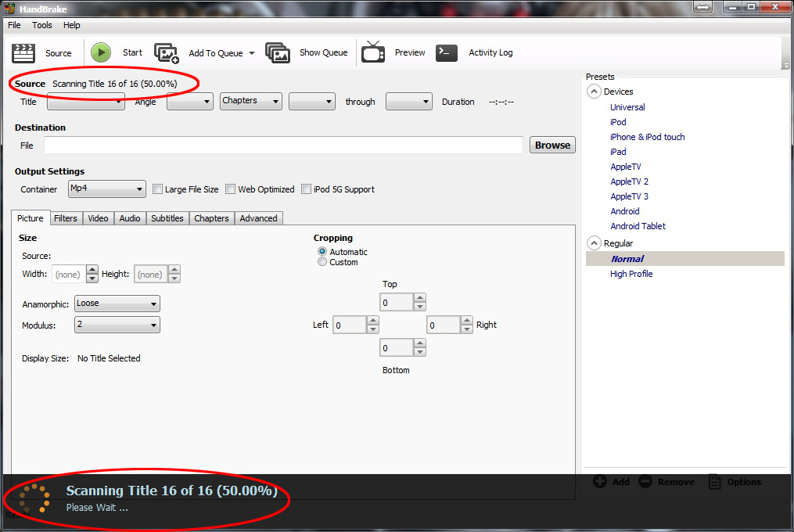The image size is (794, 532).
Task: Switch to the Audio tab
Action: [x=130, y=218]
